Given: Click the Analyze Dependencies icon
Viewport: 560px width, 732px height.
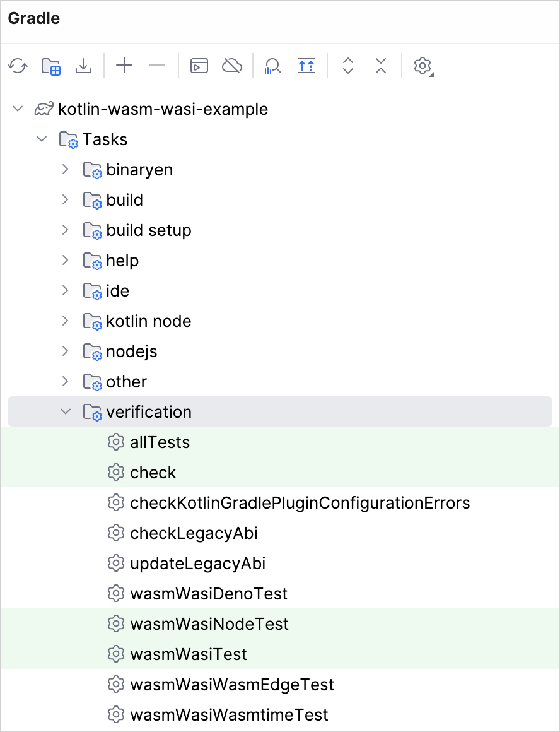Looking at the screenshot, I should click(273, 66).
